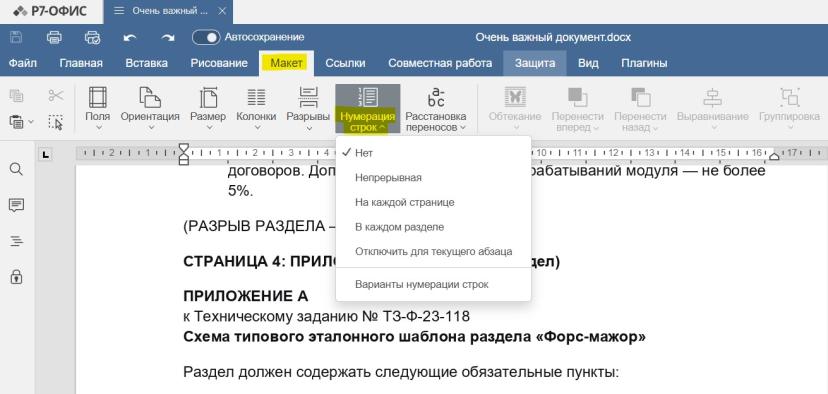Screen dimensions: 828x394
Task: Switch to the Ссылки tab
Action: (x=345, y=63)
